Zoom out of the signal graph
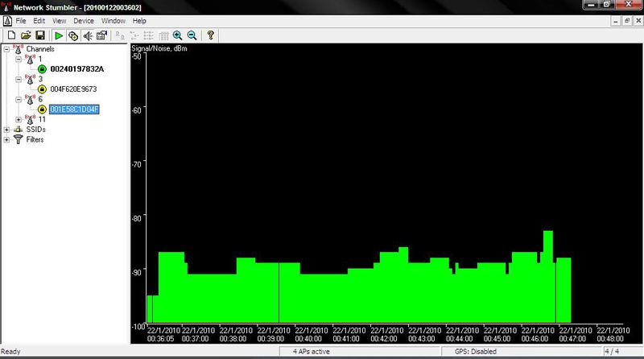Image resolution: width=644 pixels, height=359 pixels. coord(192,35)
